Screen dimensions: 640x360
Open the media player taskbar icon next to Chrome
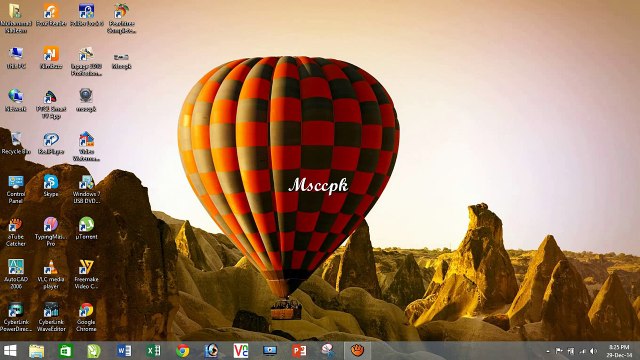(x=211, y=351)
